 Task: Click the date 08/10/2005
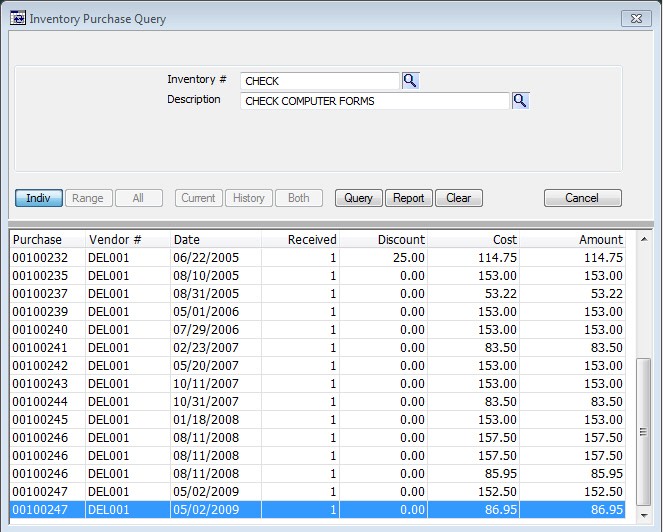tap(206, 276)
